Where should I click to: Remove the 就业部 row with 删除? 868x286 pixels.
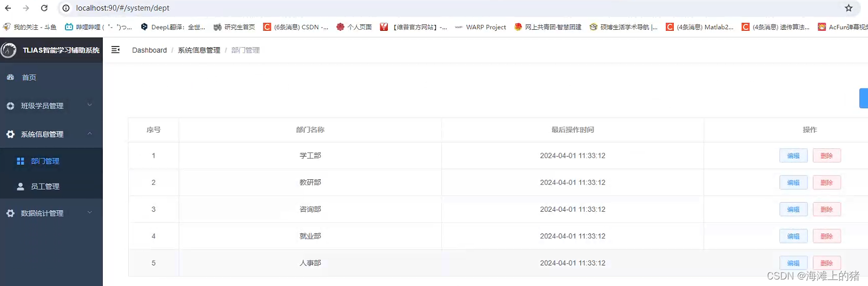tap(826, 236)
